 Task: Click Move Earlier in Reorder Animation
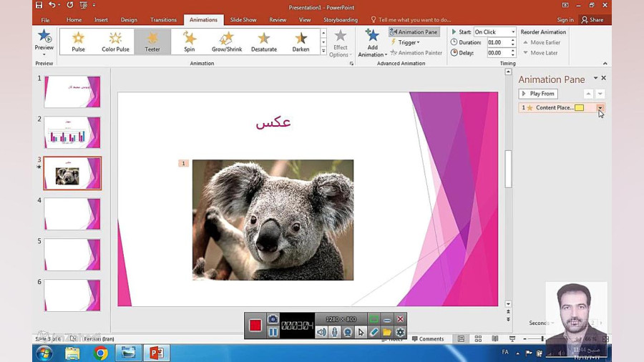coord(541,42)
